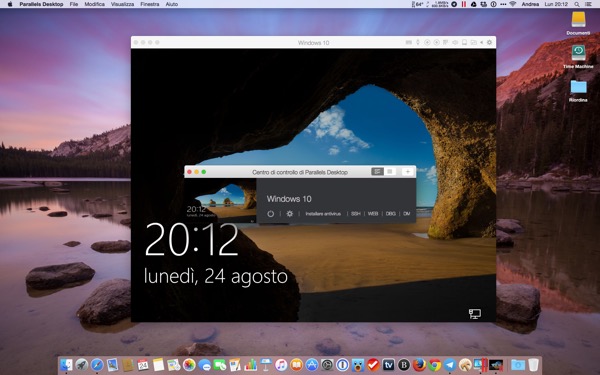Open the Andrea user account menu
The width and height of the screenshot is (600, 375).
click(x=530, y=4)
